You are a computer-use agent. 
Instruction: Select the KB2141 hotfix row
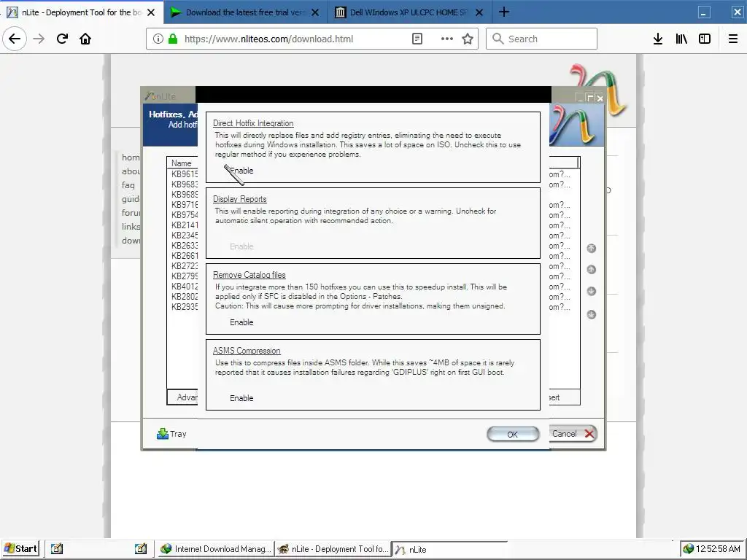185,225
